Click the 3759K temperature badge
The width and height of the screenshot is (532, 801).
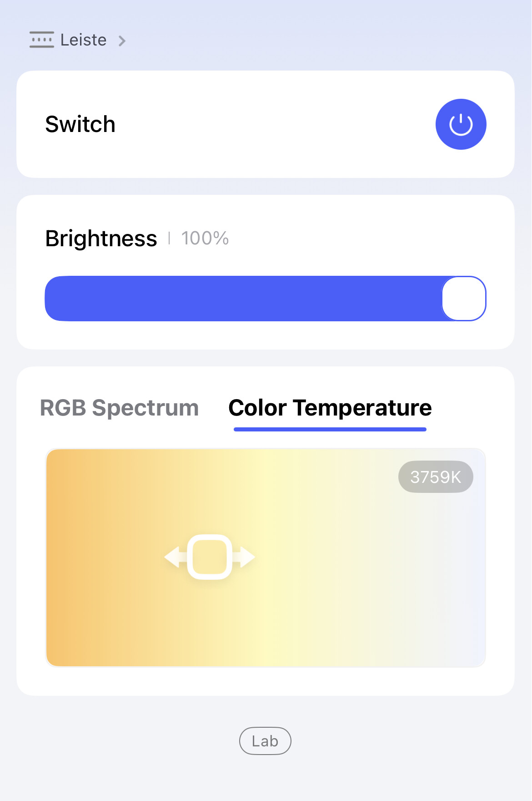click(436, 477)
